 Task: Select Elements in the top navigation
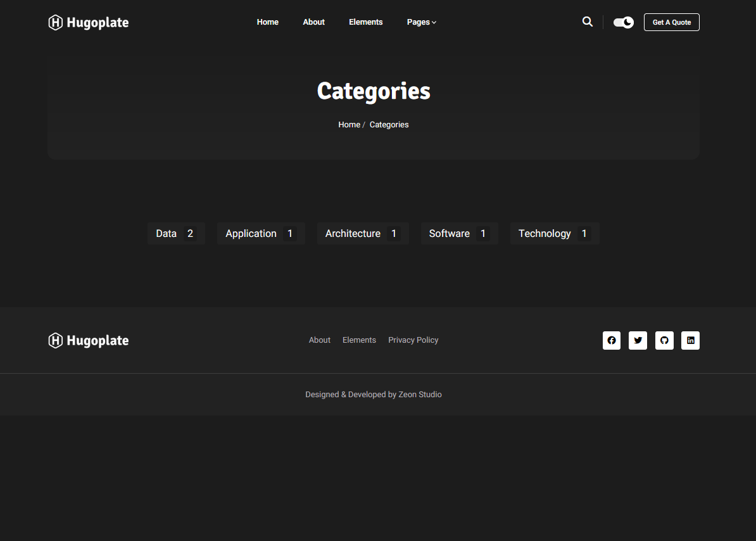pyautogui.click(x=365, y=22)
